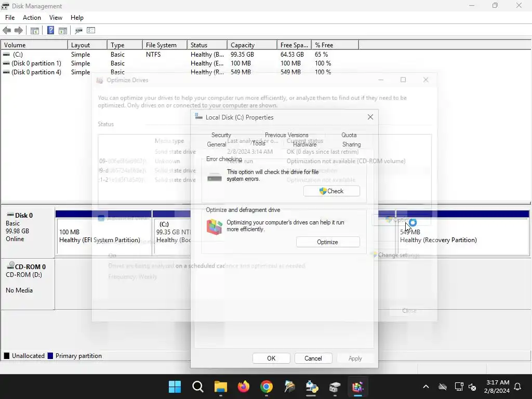This screenshot has width=532, height=399.
Task: Open the installer app with Python logo in taskbar
Action: point(312,387)
